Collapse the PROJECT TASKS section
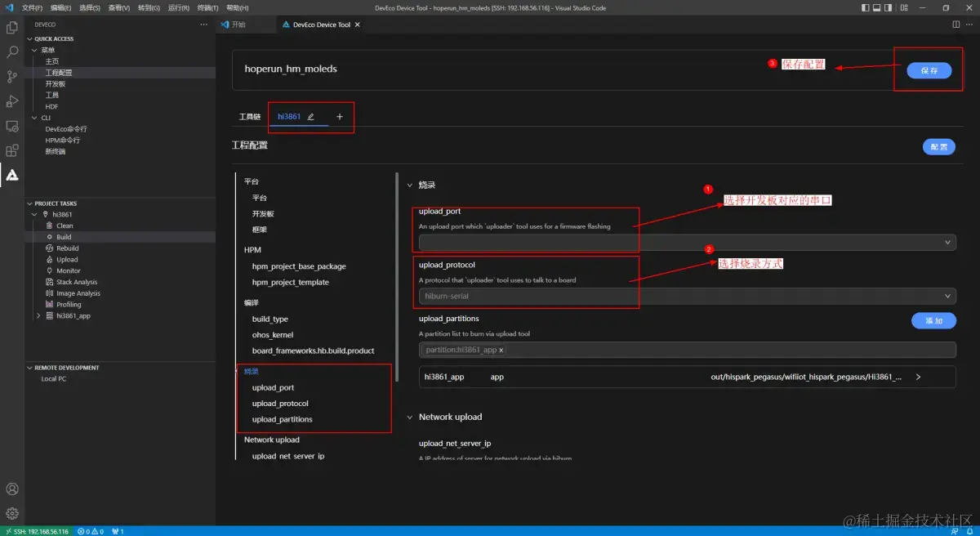Screen dimensions: 980x536 tap(29, 203)
